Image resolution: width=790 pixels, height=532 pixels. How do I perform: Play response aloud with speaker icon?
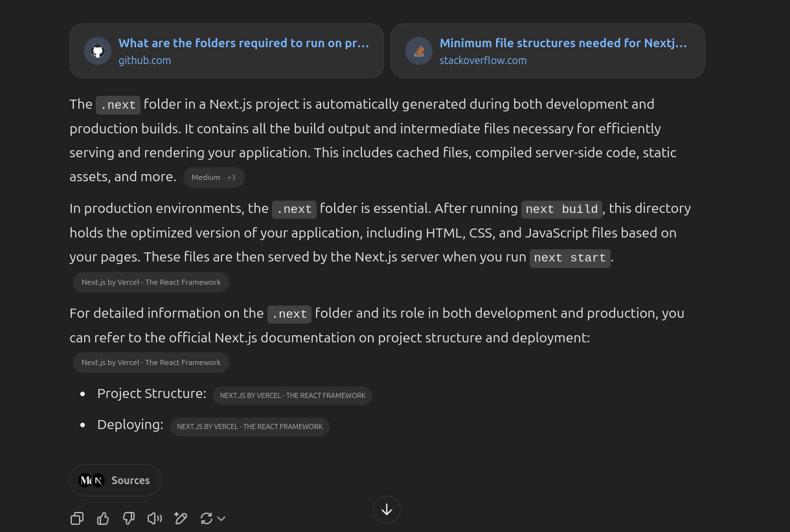click(x=155, y=518)
